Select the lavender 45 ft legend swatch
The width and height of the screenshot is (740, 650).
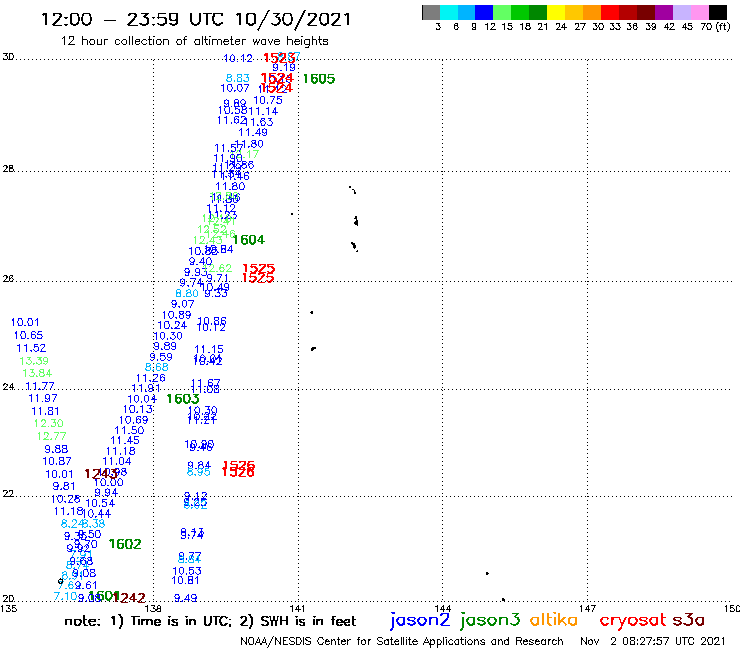coord(681,12)
